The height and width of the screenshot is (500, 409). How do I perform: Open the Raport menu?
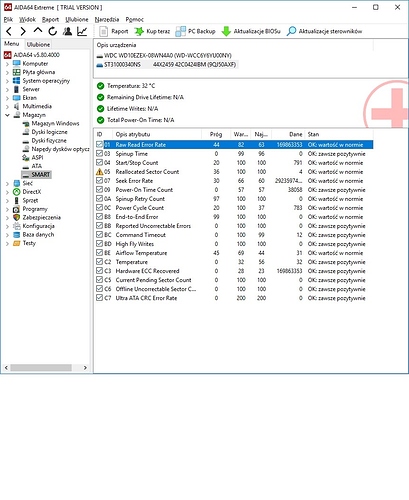(50, 19)
